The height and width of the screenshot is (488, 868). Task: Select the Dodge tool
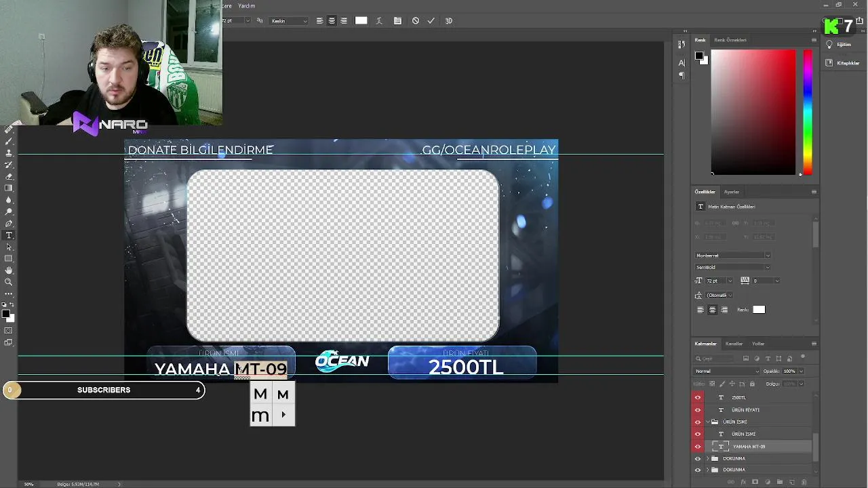click(x=9, y=211)
